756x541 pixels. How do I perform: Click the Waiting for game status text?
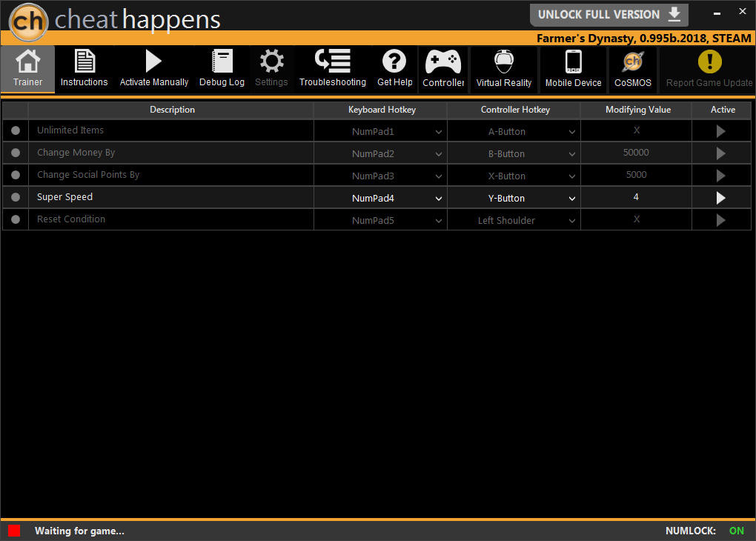[x=79, y=531]
